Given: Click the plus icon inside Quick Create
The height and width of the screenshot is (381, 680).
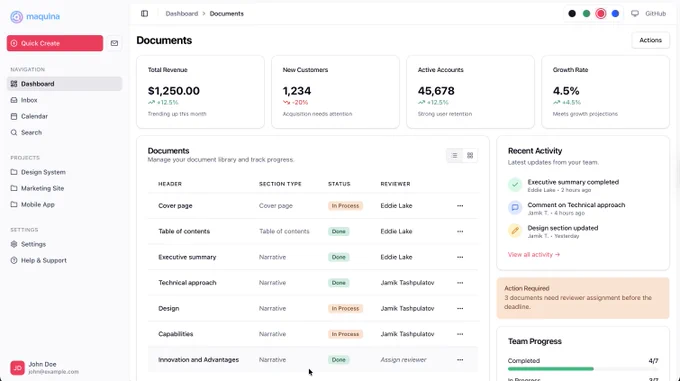Looking at the screenshot, I should pos(14,43).
